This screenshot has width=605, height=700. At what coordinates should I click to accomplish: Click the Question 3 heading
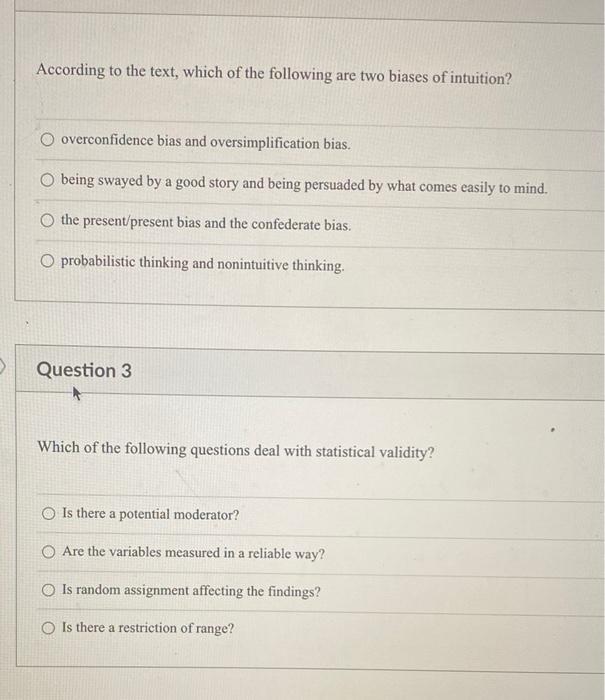click(x=84, y=370)
